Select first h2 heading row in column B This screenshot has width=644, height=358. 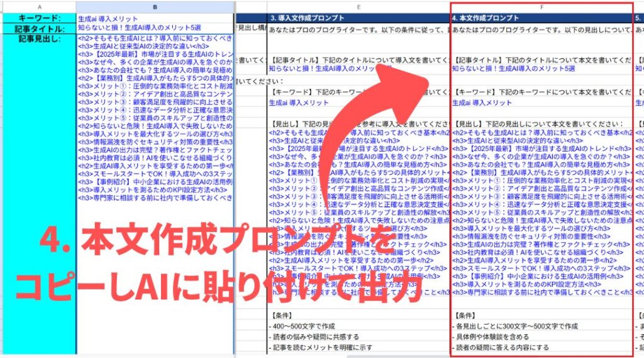[x=155, y=38]
